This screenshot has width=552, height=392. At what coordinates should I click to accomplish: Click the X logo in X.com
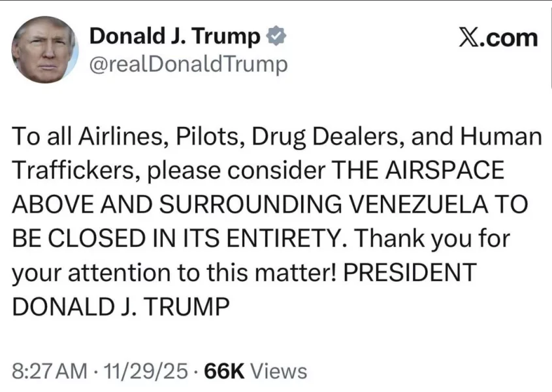click(x=470, y=37)
